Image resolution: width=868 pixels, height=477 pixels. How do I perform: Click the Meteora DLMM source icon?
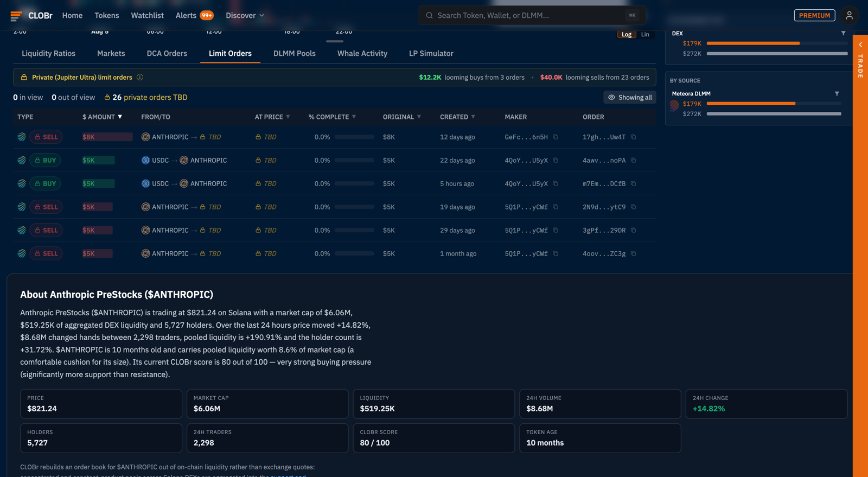click(x=674, y=106)
